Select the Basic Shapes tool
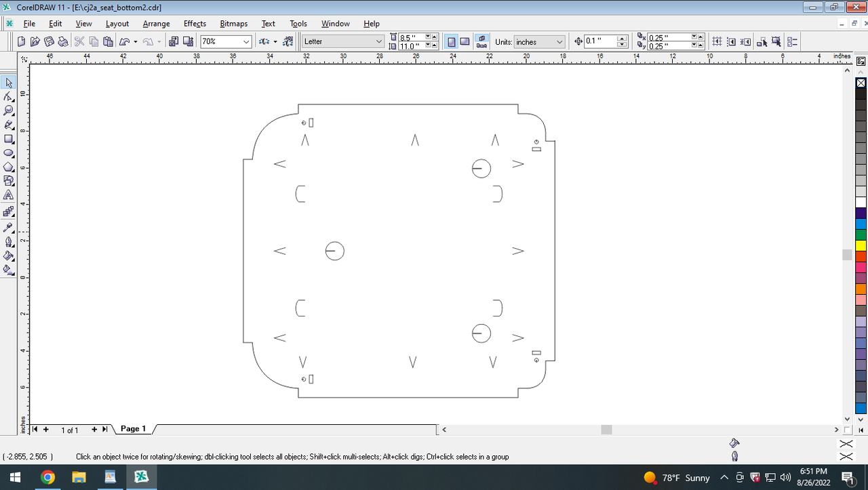 [9, 180]
